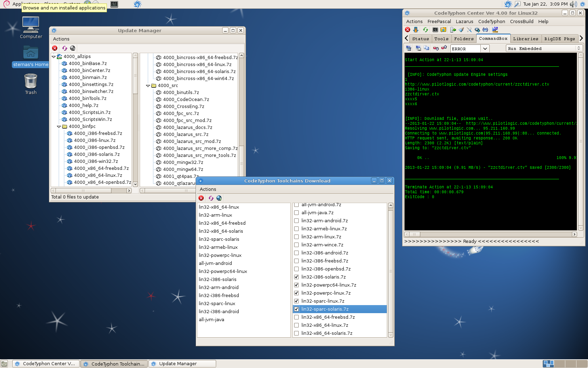Uncheck lin32-i386-solaris.7z checkbox
588x368 pixels.
click(x=296, y=277)
